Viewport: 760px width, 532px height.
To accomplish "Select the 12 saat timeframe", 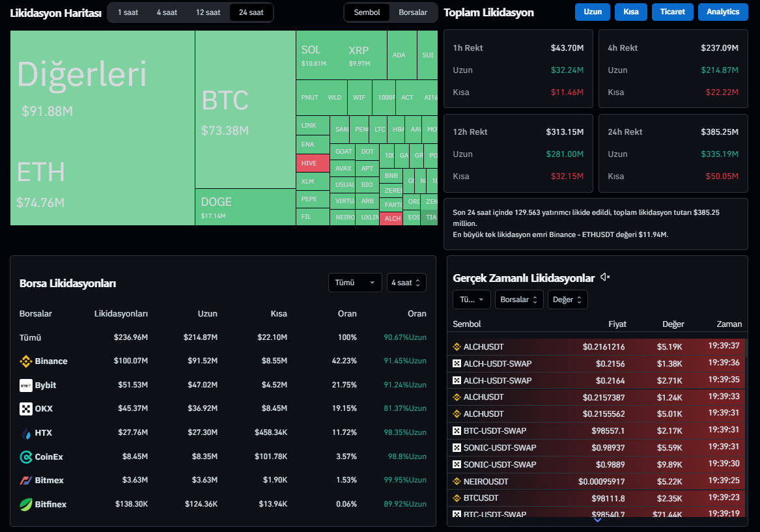I will (x=208, y=12).
